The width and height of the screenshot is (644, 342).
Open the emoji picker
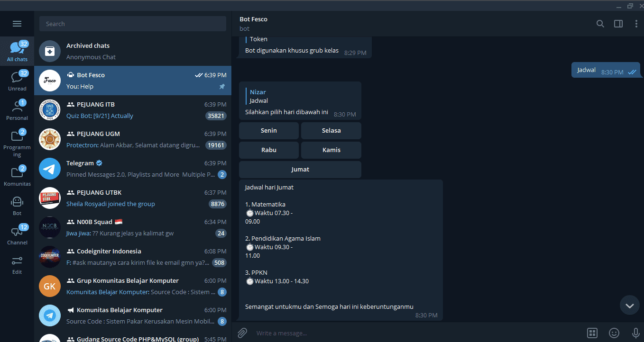[x=614, y=333]
